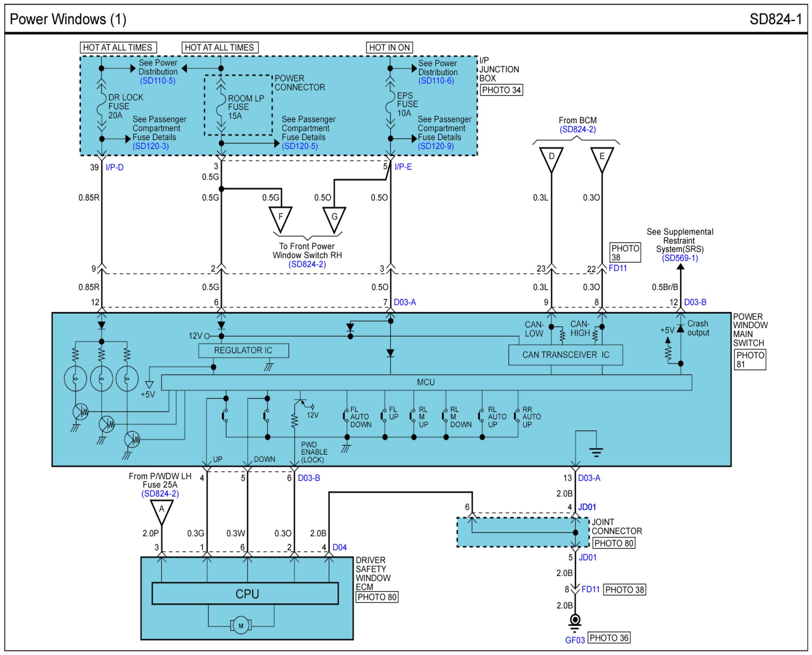Click the MCU block

click(426, 382)
